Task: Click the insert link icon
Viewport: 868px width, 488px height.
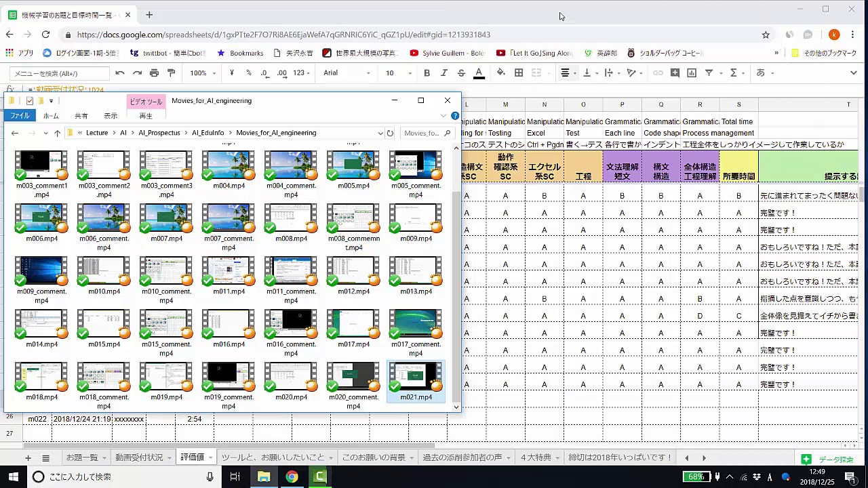Action: 658,73
